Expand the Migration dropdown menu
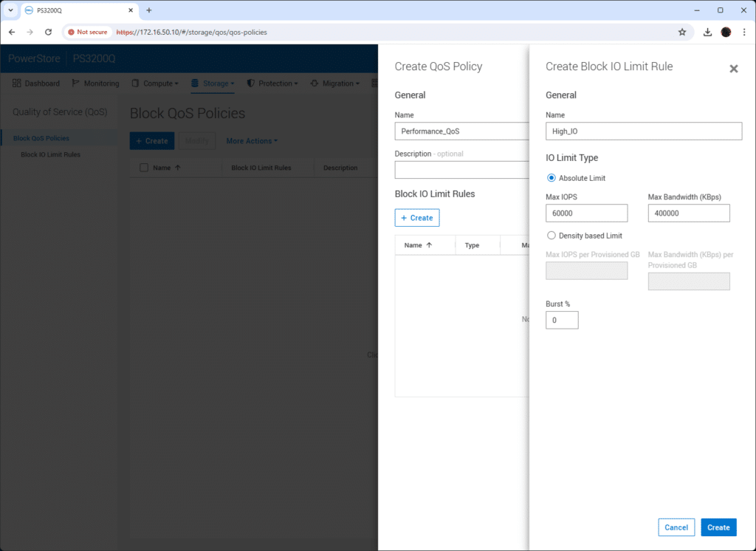Image resolution: width=756 pixels, height=551 pixels. (x=335, y=83)
